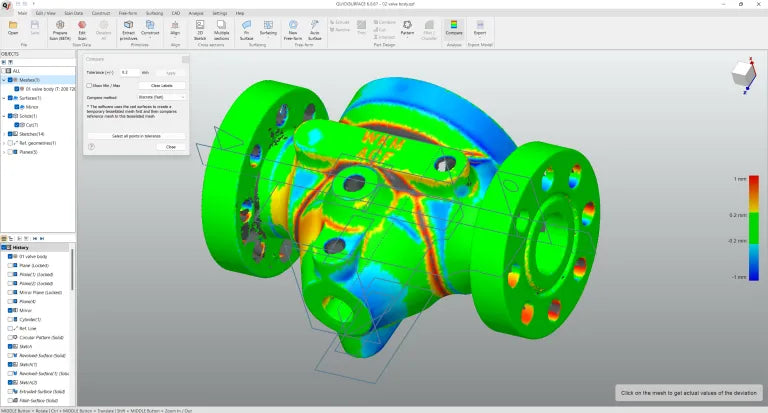
Task: Click Close in the Compare dialog
Action: click(x=170, y=146)
